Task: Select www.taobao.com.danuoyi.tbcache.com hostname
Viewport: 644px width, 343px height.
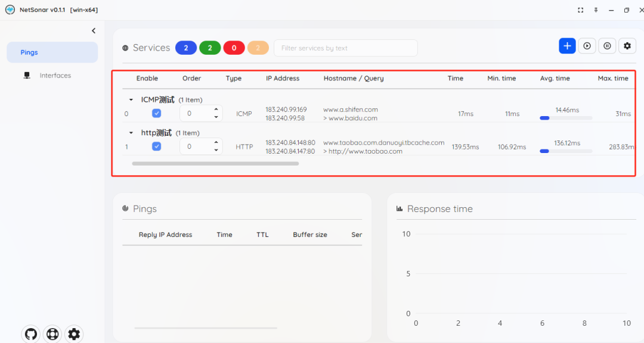Action: [383, 143]
